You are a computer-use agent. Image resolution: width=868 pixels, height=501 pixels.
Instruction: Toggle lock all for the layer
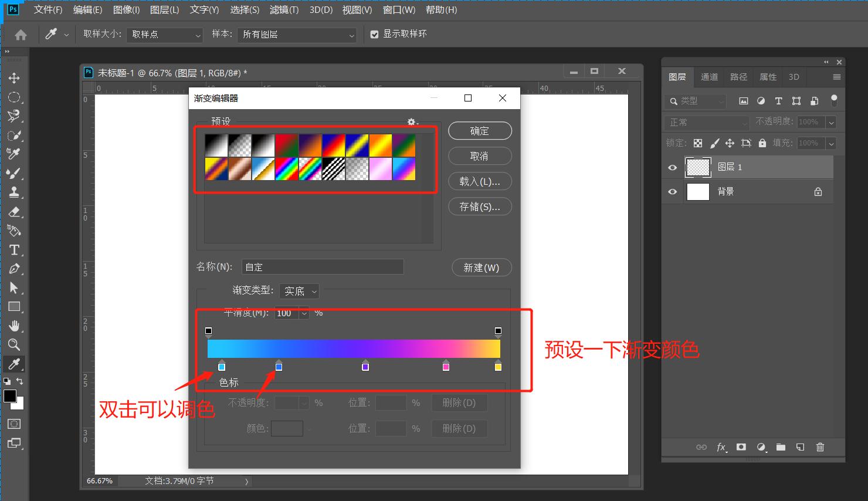point(762,143)
